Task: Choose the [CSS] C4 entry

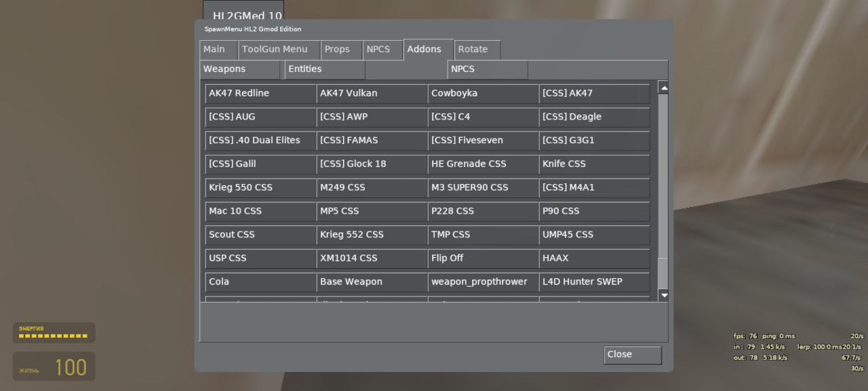Action: point(483,117)
